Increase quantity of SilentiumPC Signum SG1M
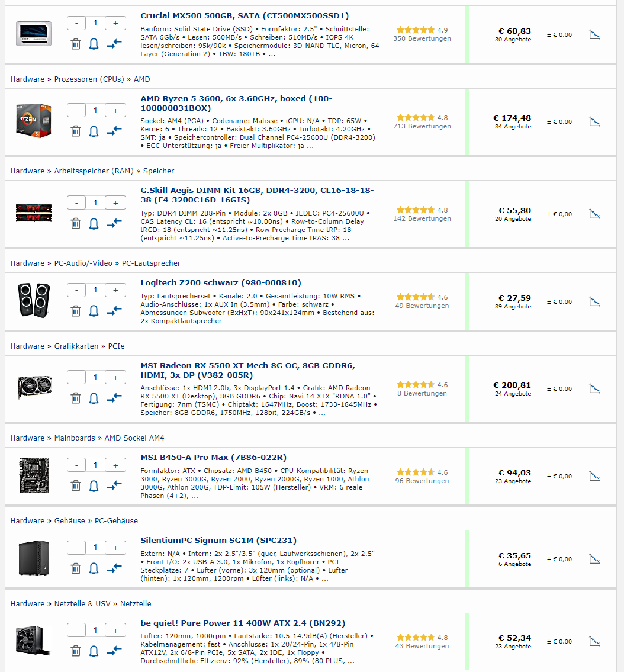This screenshot has height=672, width=624. point(115,548)
